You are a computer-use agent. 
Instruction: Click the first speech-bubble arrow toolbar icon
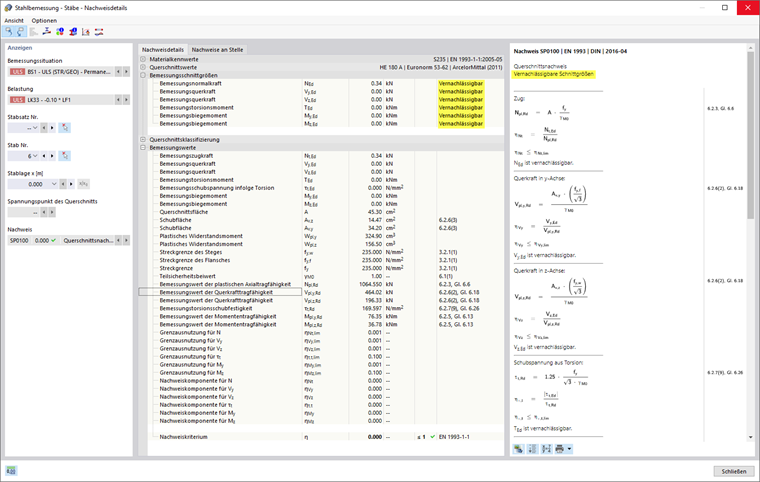pos(9,32)
